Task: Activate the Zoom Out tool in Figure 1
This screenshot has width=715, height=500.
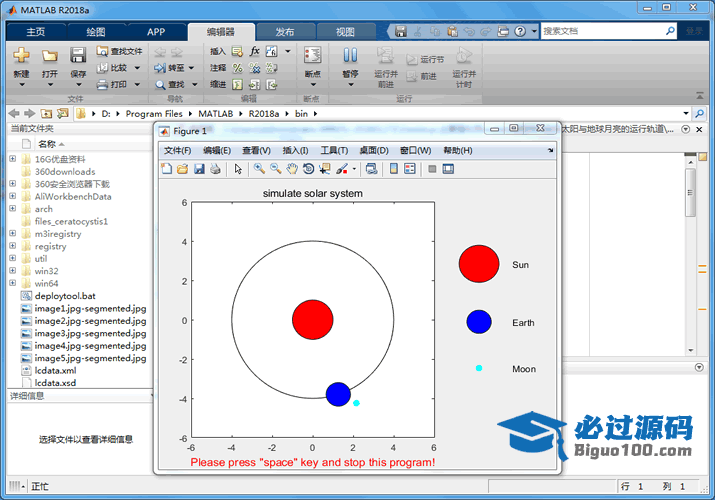Action: click(275, 169)
